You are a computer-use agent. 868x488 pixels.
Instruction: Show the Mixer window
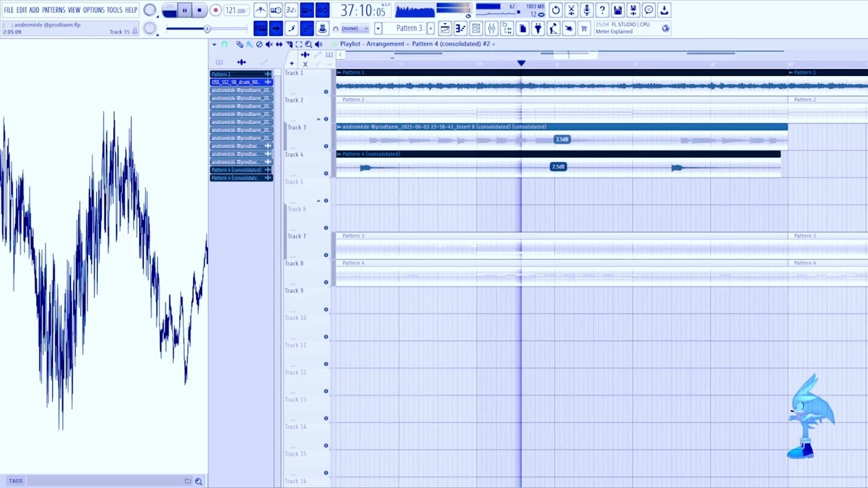(492, 28)
